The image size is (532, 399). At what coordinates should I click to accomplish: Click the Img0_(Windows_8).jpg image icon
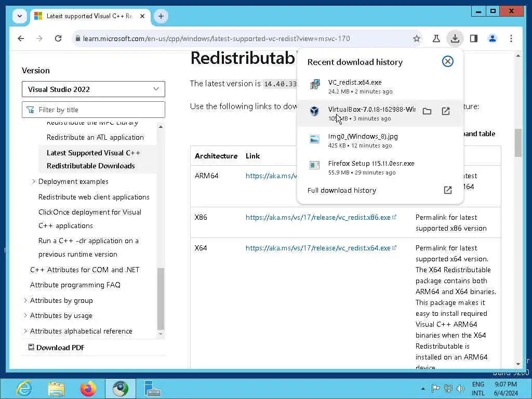[314, 138]
